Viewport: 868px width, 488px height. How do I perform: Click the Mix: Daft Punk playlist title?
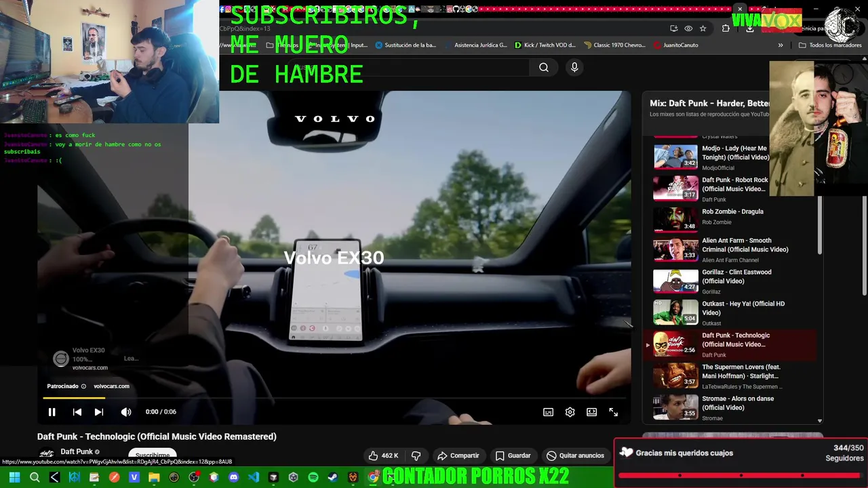tap(709, 103)
